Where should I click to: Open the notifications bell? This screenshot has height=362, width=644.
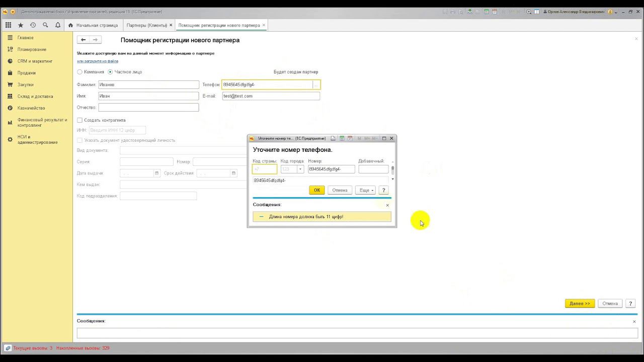click(x=58, y=25)
